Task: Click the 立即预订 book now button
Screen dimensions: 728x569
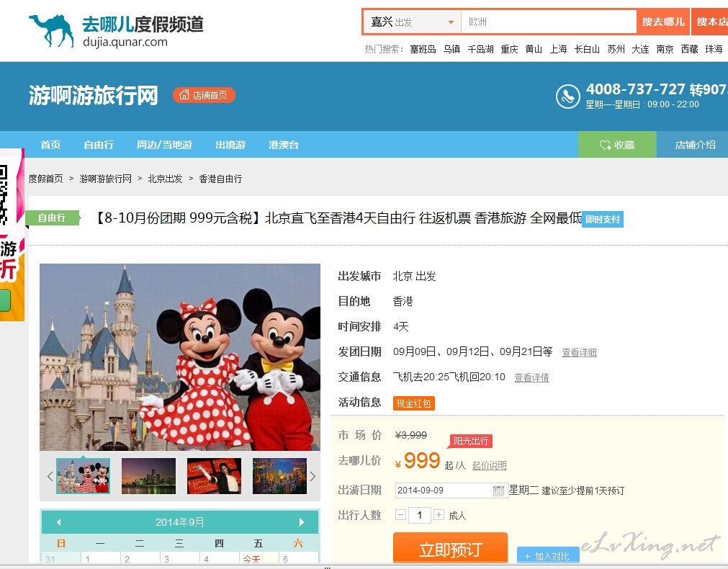Action: [450, 549]
